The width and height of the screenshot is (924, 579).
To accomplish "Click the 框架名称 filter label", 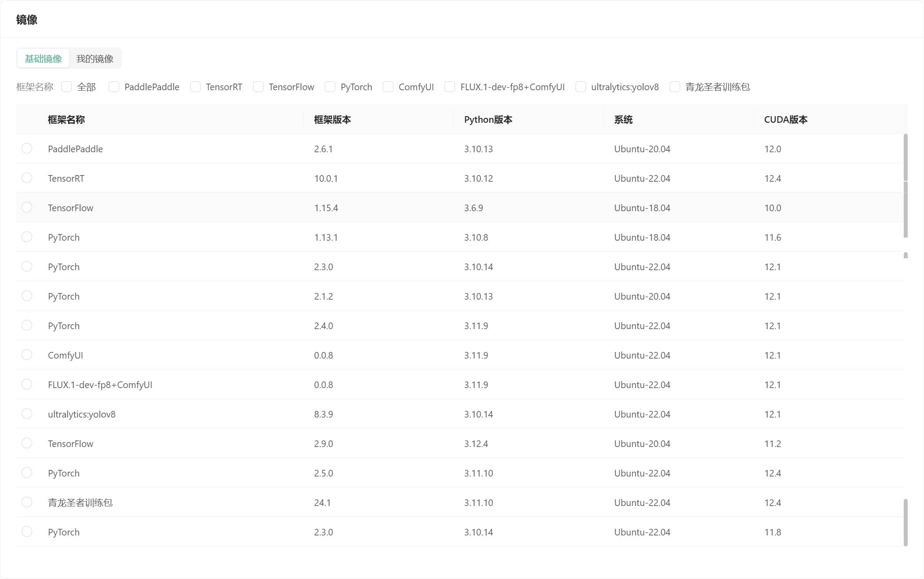I will pos(34,87).
